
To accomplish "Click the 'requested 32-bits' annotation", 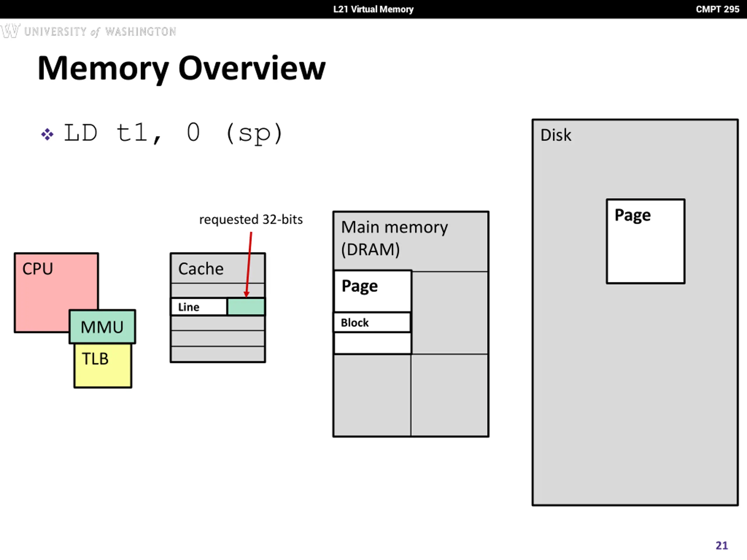I will 251,220.
